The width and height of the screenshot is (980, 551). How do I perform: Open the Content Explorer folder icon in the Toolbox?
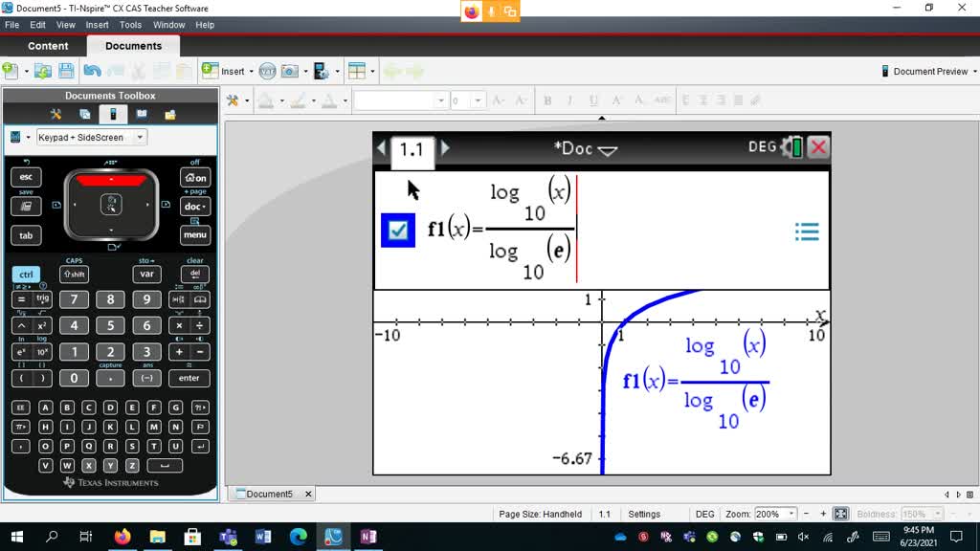pos(170,115)
